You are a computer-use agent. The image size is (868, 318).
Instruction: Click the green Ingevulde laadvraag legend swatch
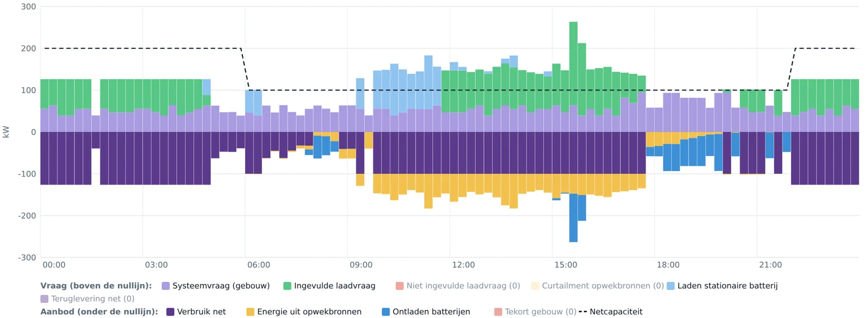click(x=288, y=285)
